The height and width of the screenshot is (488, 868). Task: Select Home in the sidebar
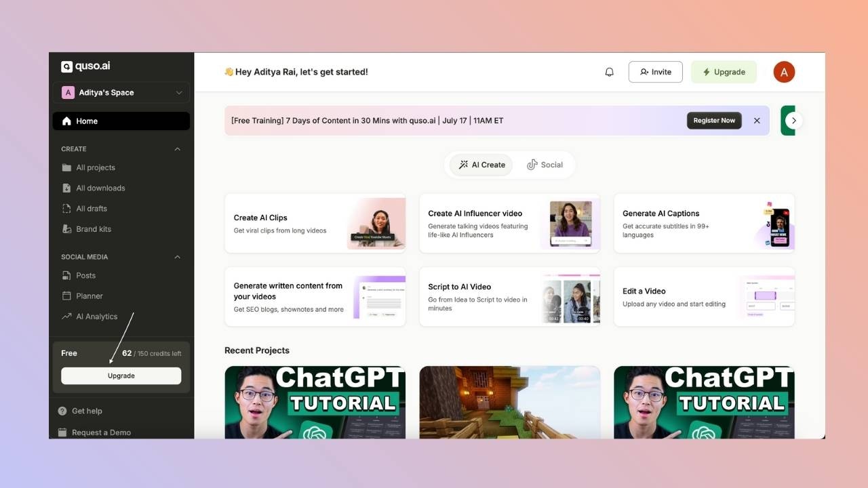(x=121, y=121)
